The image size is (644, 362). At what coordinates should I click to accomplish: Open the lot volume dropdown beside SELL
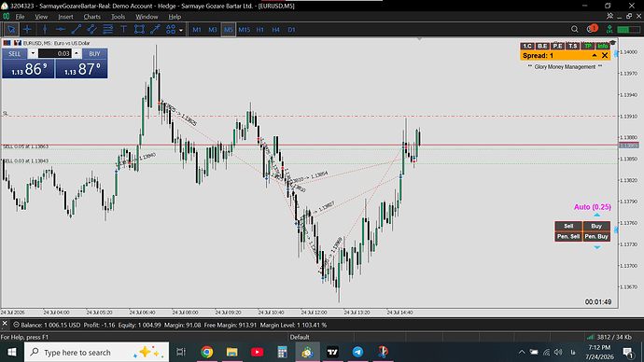33,53
